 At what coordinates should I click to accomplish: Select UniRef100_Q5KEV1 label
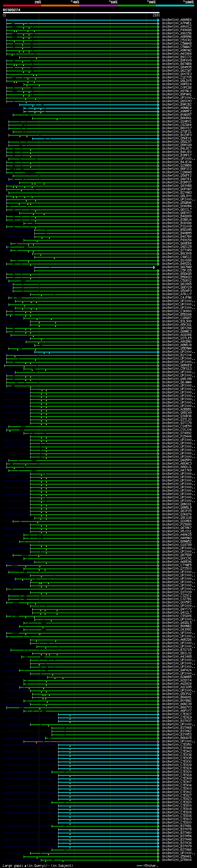(176, 139)
